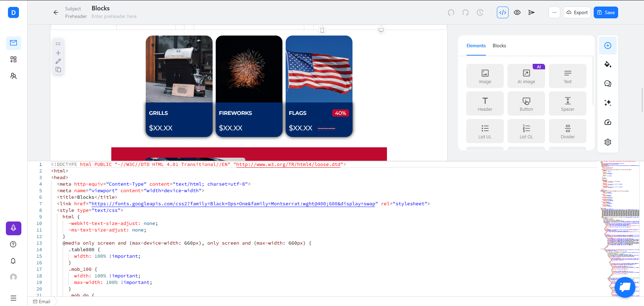Click the undo icon
The width and height of the screenshot is (644, 306).
coord(451,12)
